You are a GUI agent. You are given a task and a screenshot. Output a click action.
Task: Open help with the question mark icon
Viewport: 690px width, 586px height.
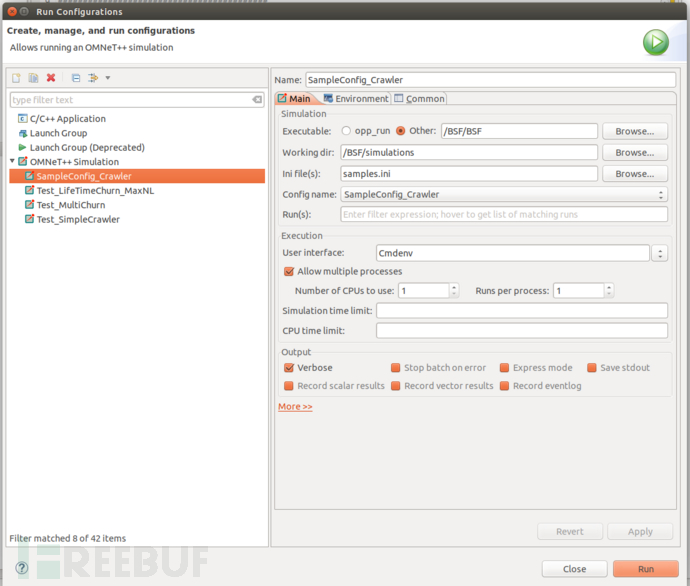pos(22,568)
